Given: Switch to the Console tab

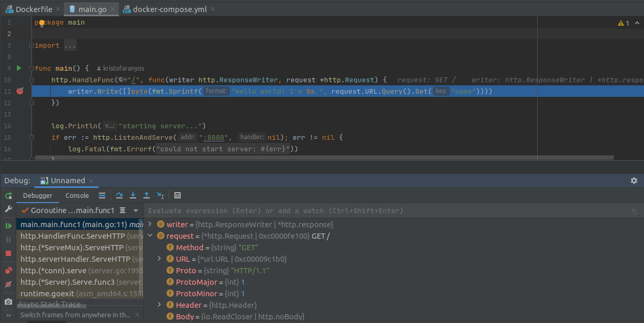Looking at the screenshot, I should pos(77,195).
